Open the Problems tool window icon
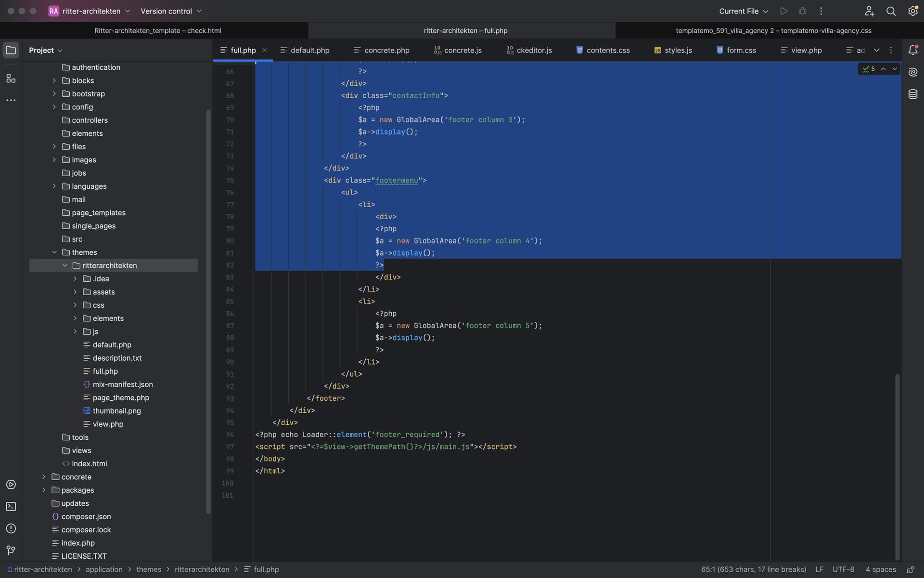Screen dimensions: 924x578 (11, 529)
